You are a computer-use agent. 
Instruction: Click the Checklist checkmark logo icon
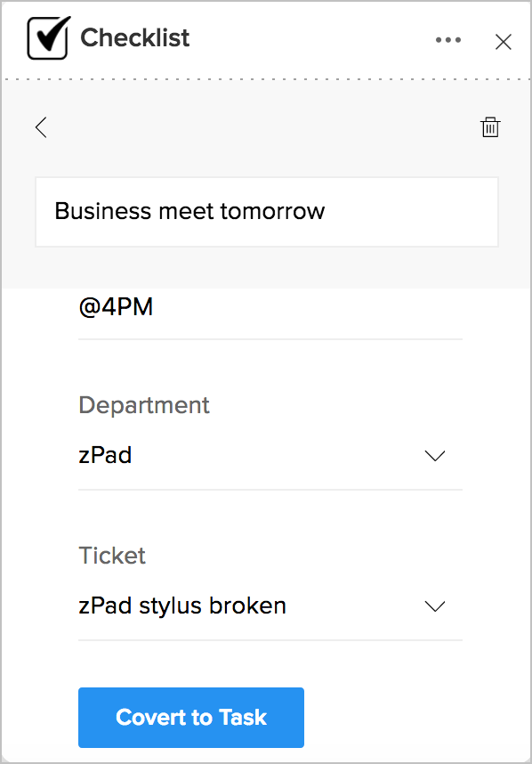(x=49, y=37)
